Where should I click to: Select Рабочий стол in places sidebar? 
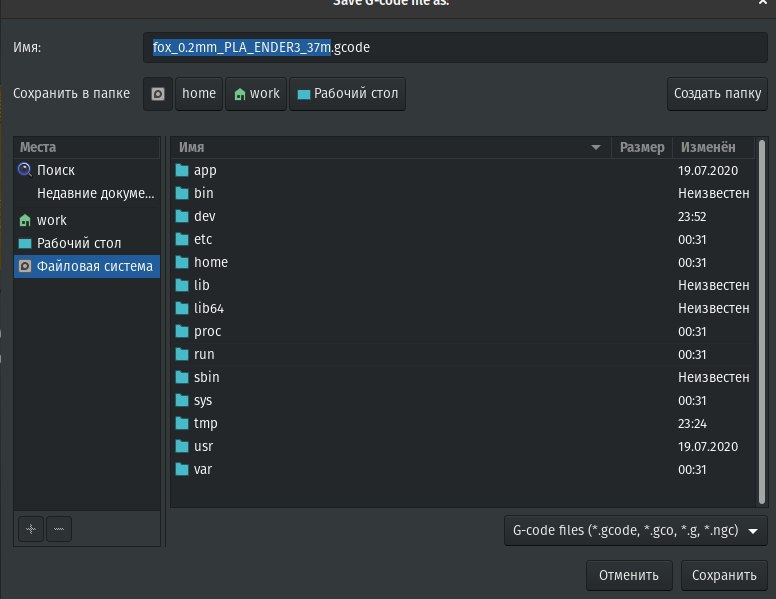coord(87,243)
